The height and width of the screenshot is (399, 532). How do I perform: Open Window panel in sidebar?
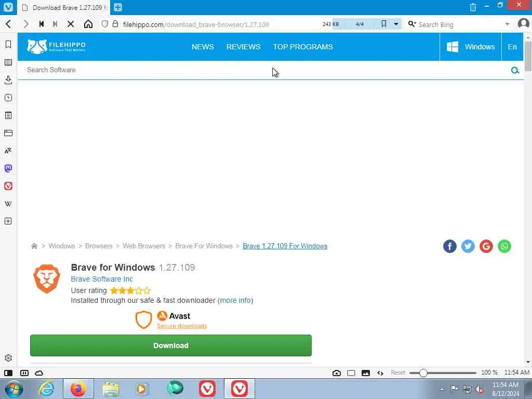pos(8,133)
